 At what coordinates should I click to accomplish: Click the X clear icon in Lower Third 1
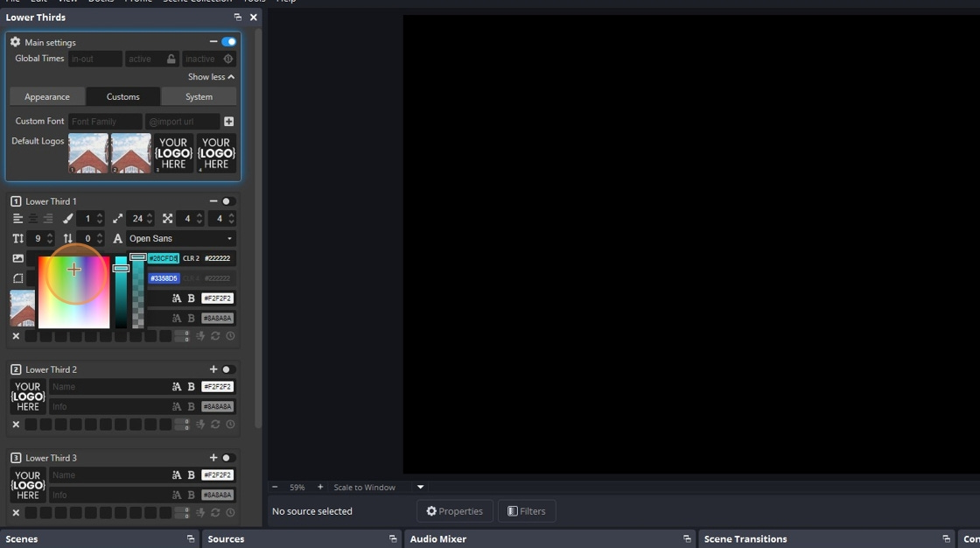pos(17,336)
